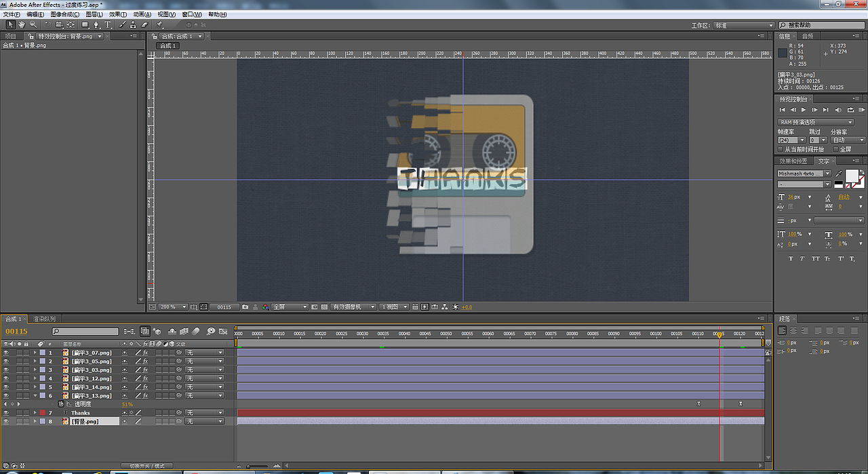Open the 有效摄像机 camera dropdown
Viewport: 868px width, 474px height.
353,307
